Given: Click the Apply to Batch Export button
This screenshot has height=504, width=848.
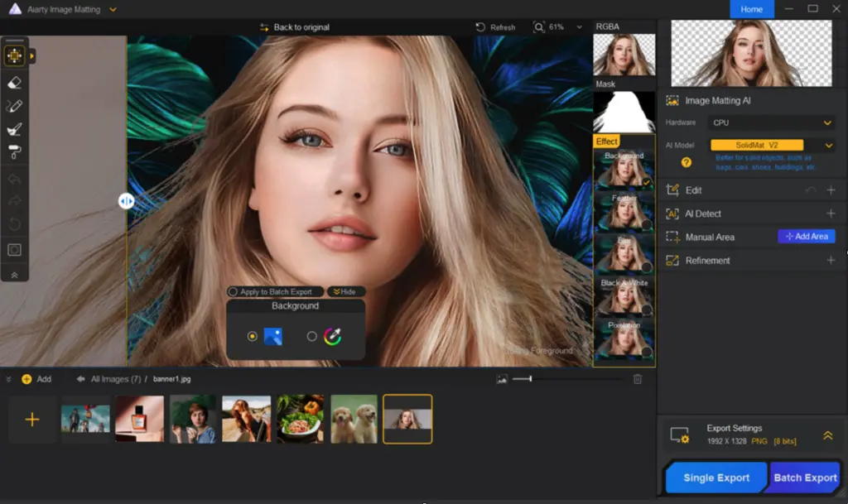Looking at the screenshot, I should [274, 291].
